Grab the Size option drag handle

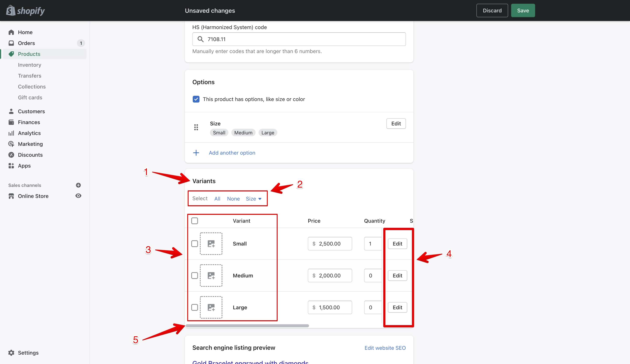196,127
